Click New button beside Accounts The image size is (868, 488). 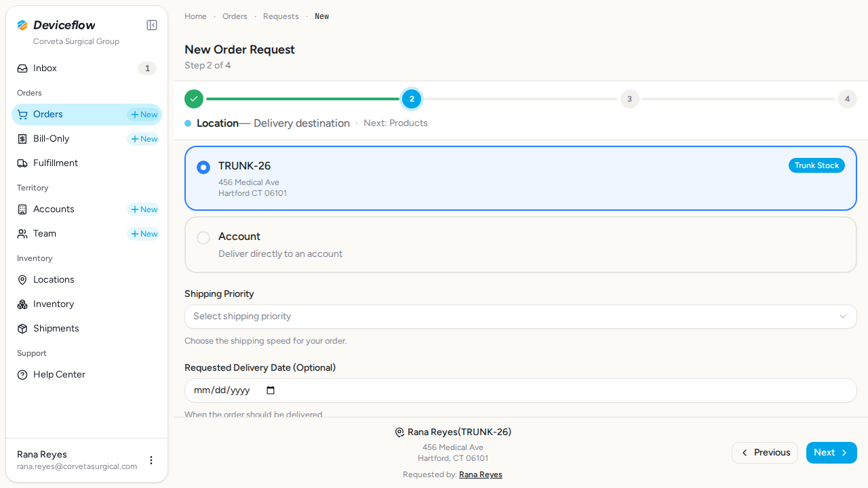tap(144, 209)
